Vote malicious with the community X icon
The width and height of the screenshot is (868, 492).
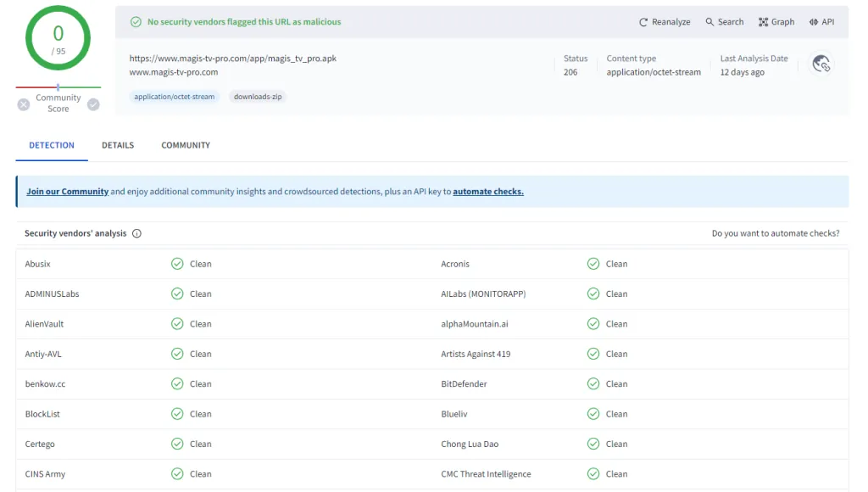click(23, 104)
